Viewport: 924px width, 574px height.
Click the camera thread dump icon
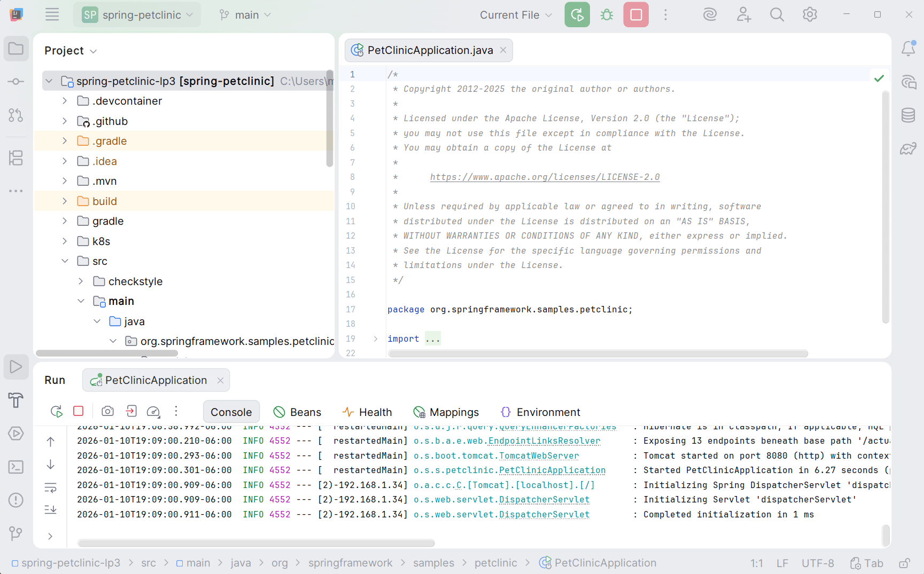tap(108, 411)
